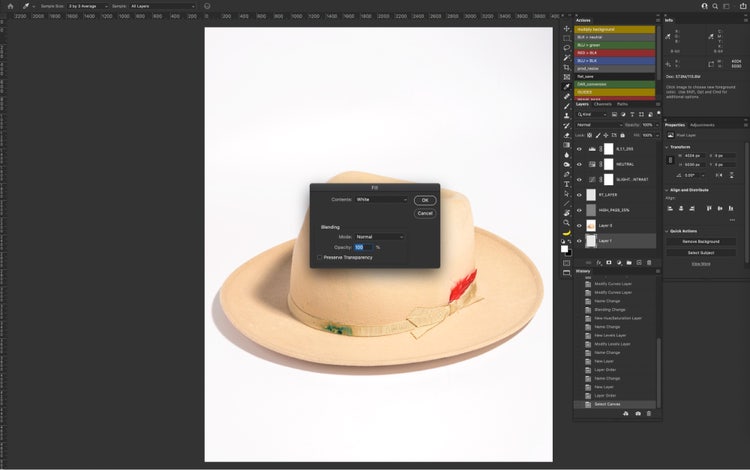The width and height of the screenshot is (750, 470).
Task: Create new snapshot in History panel
Action: 637,414
